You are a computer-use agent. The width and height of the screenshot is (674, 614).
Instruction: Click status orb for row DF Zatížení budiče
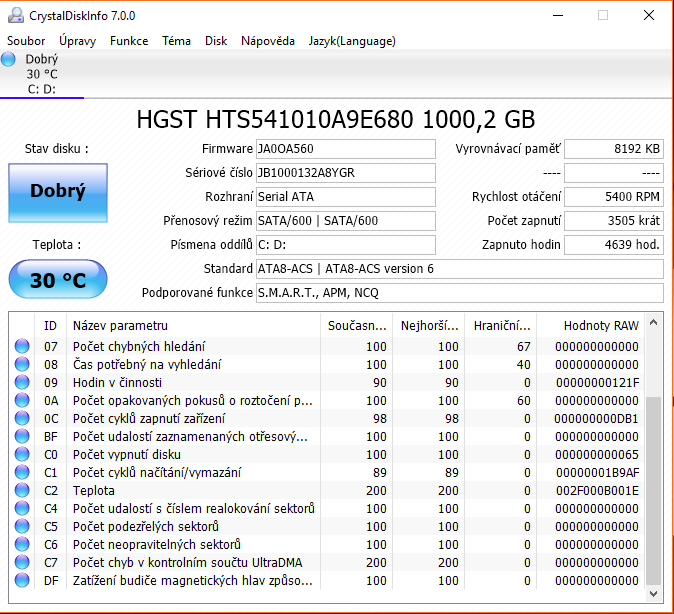(22, 580)
